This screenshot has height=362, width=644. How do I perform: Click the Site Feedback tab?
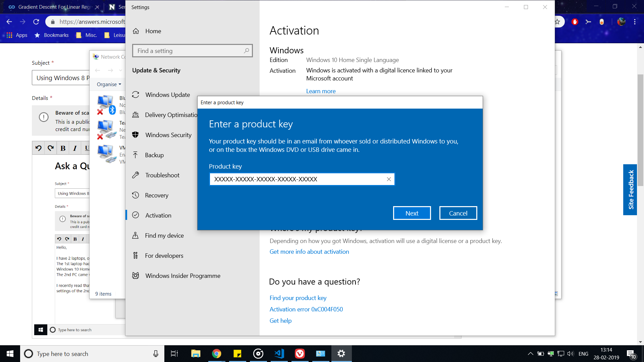630,190
